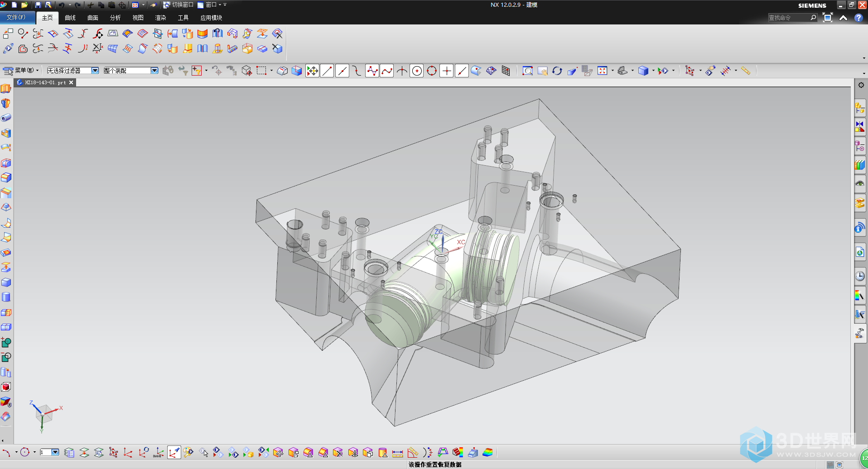This screenshot has height=469, width=868.
Task: Click the 切换窗口 switch window button
Action: point(178,5)
